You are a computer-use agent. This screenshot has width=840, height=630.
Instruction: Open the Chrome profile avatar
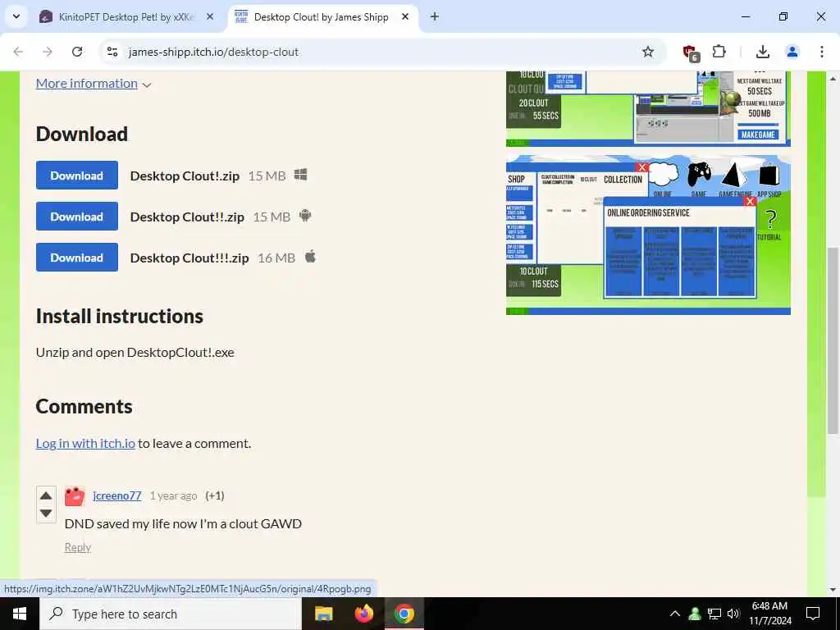[792, 52]
